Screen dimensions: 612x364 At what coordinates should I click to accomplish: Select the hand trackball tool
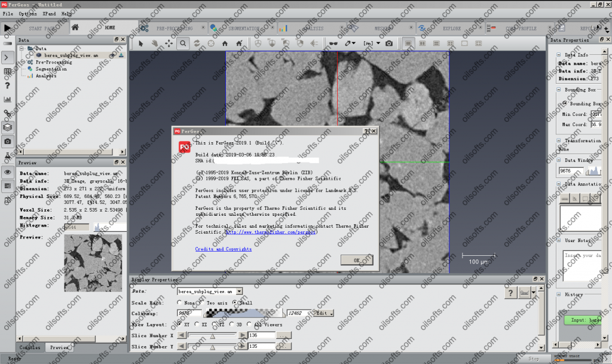click(155, 43)
